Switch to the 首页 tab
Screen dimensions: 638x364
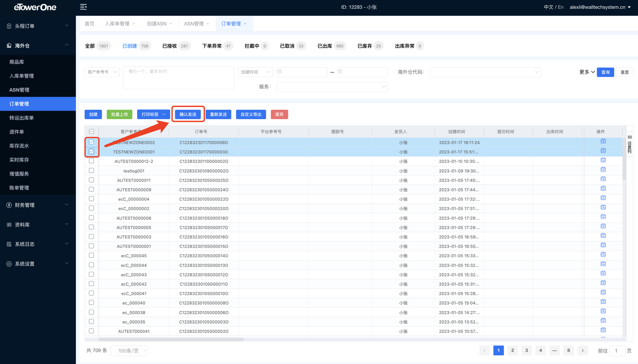pos(90,24)
